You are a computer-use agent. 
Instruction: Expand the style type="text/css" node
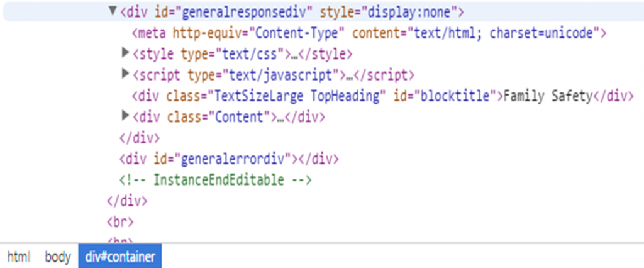coord(125,53)
